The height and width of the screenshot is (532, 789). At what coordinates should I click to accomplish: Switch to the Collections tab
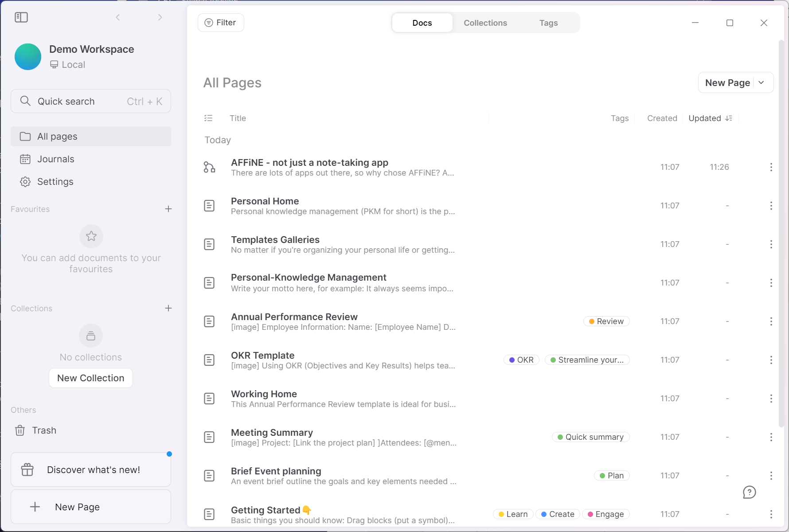tap(485, 23)
